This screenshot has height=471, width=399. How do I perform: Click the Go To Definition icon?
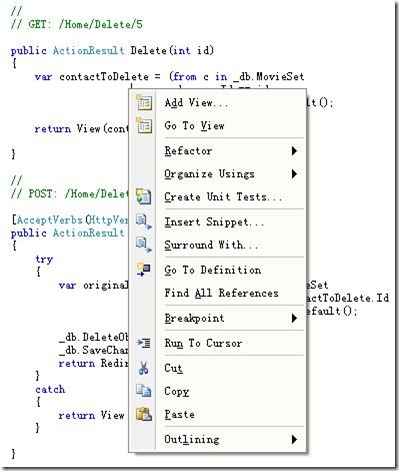[144, 269]
